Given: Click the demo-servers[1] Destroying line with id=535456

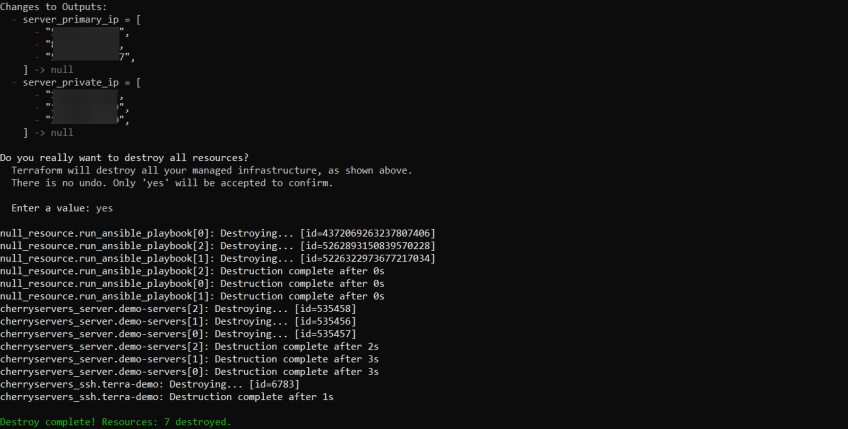Looking at the screenshot, I should point(177,321).
